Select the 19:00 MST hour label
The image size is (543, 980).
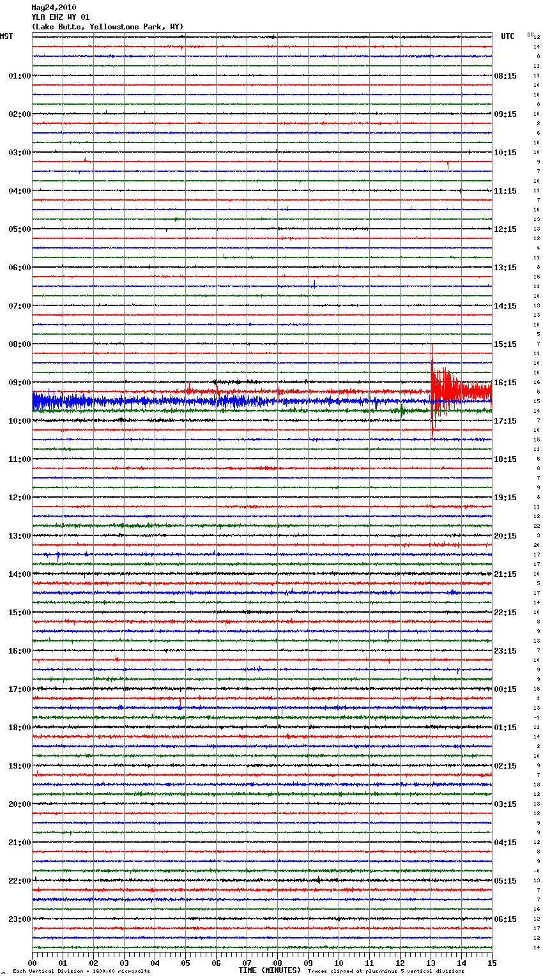click(20, 766)
